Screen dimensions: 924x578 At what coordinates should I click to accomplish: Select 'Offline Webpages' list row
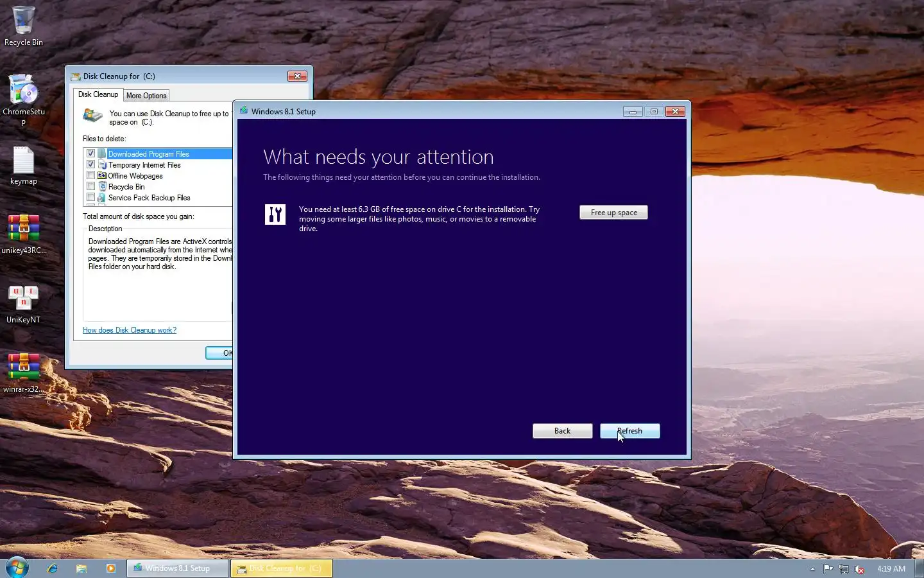[x=158, y=175]
